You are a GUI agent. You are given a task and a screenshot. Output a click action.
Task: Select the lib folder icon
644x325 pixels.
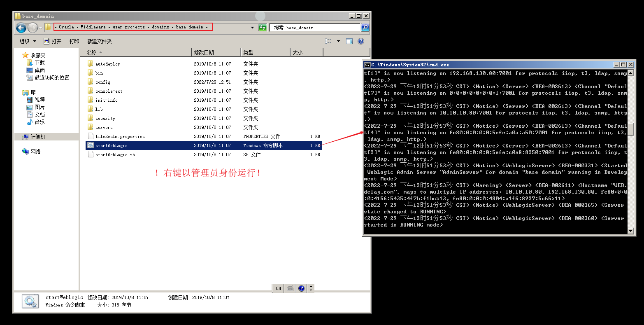tap(91, 109)
